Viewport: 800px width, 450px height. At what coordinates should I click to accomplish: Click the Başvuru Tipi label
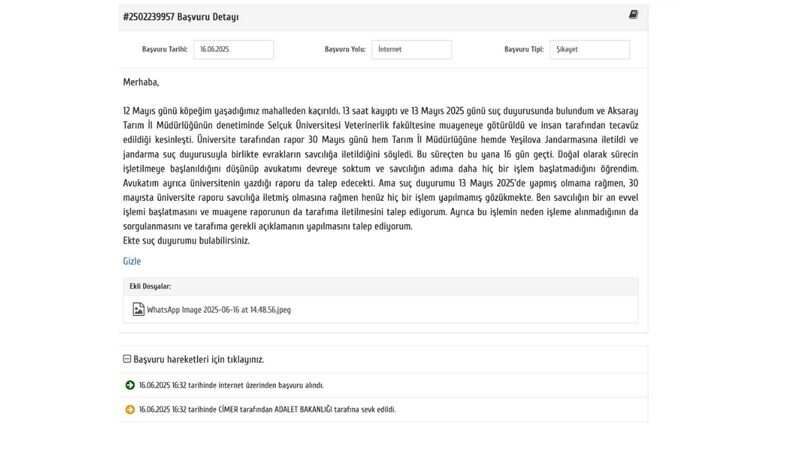coord(524,49)
